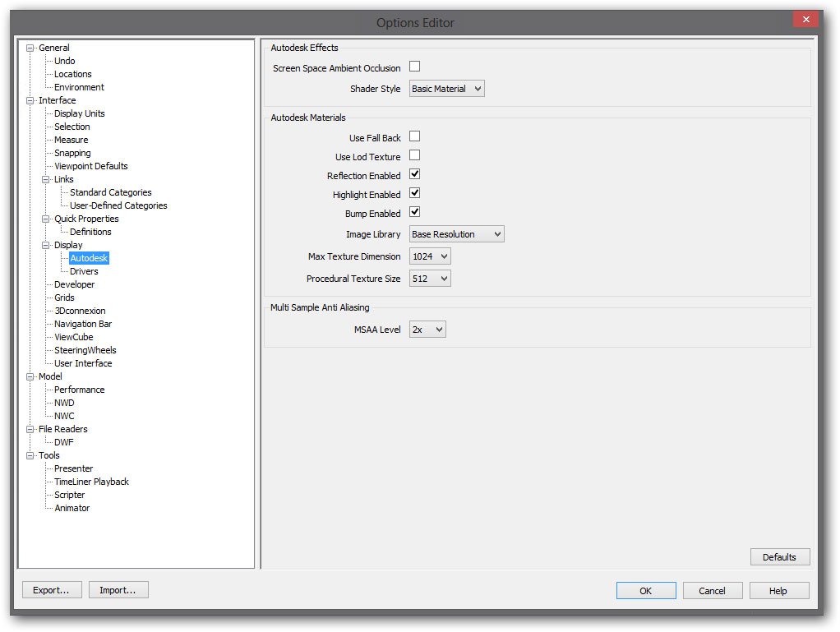Collapse the Interface tree node
The height and width of the screenshot is (632, 840).
[30, 100]
